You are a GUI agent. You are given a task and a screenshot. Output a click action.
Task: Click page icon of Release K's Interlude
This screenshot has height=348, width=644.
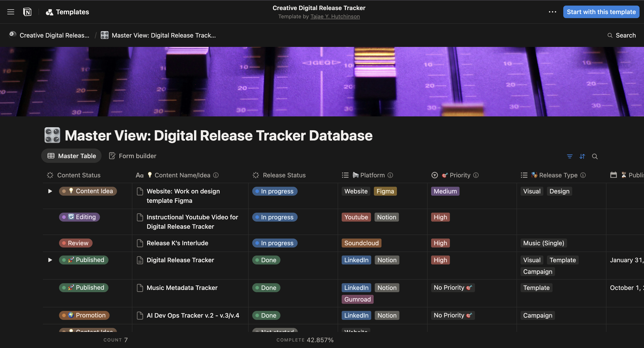pos(140,243)
